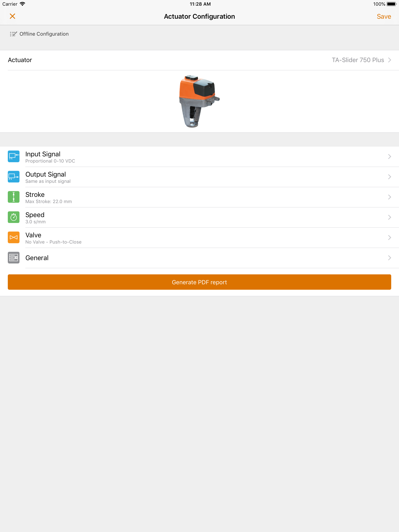
Task: Tap the blue Input Signal icon
Action: point(13,156)
